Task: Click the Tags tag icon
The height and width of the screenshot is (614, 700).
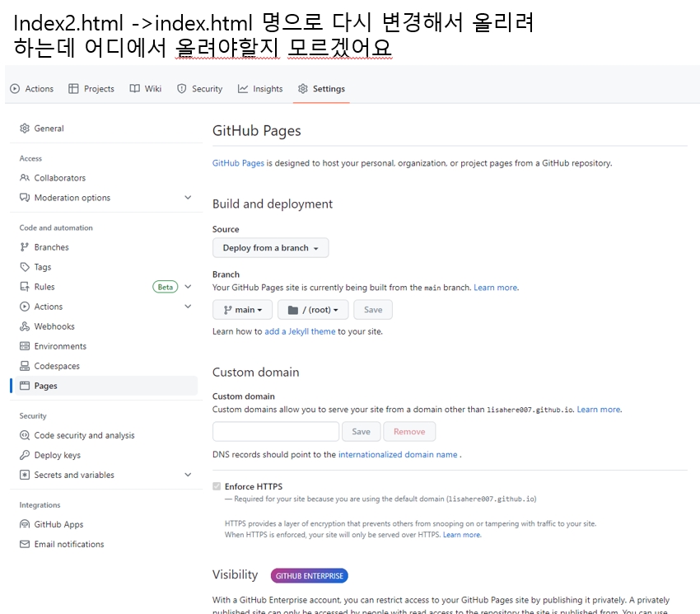Action: click(25, 267)
